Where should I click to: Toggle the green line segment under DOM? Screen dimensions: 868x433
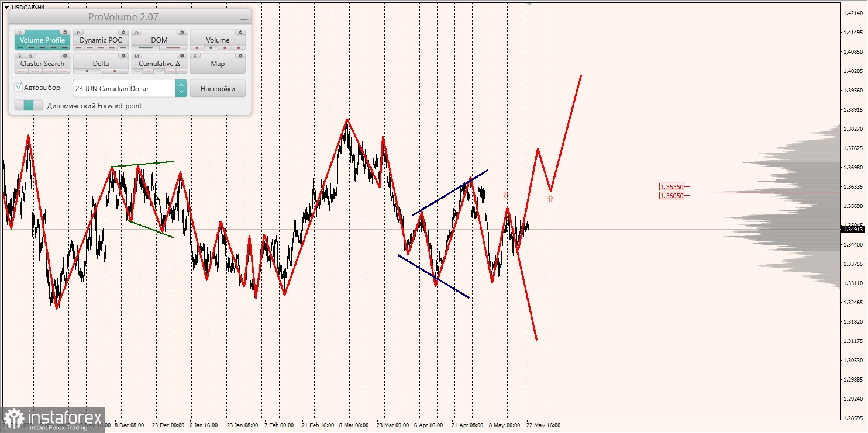[x=145, y=47]
